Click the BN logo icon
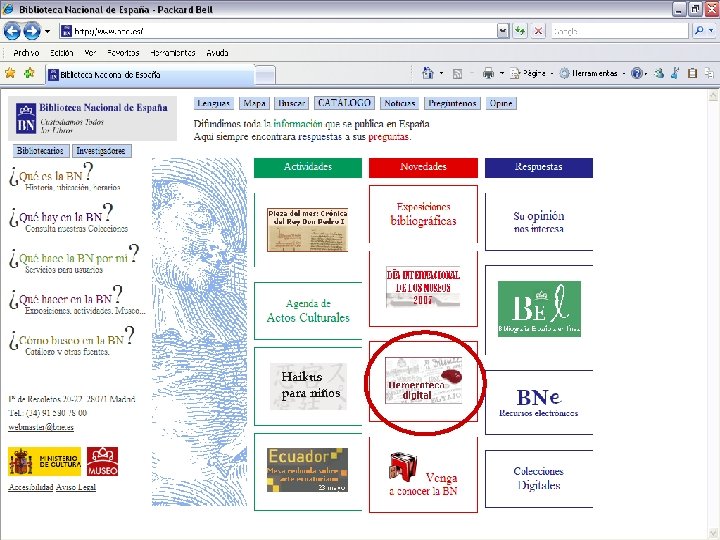The image size is (720, 540). click(26, 118)
